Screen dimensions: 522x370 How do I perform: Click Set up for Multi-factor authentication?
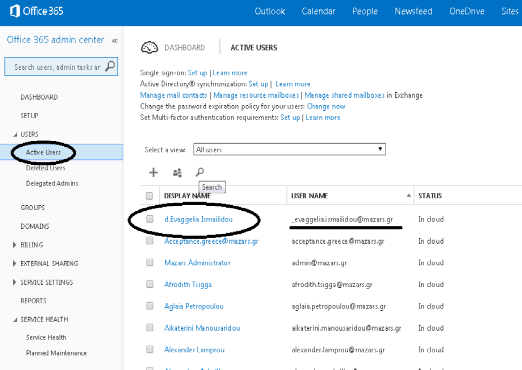pos(290,117)
